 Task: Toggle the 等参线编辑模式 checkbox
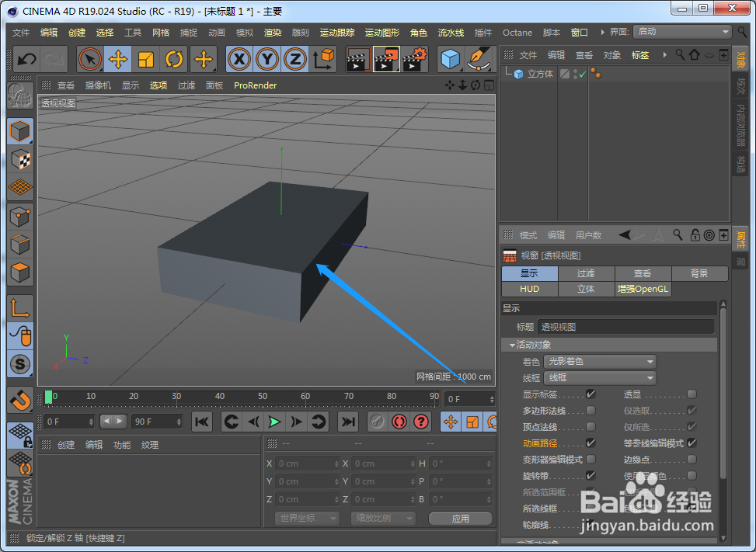pos(692,443)
